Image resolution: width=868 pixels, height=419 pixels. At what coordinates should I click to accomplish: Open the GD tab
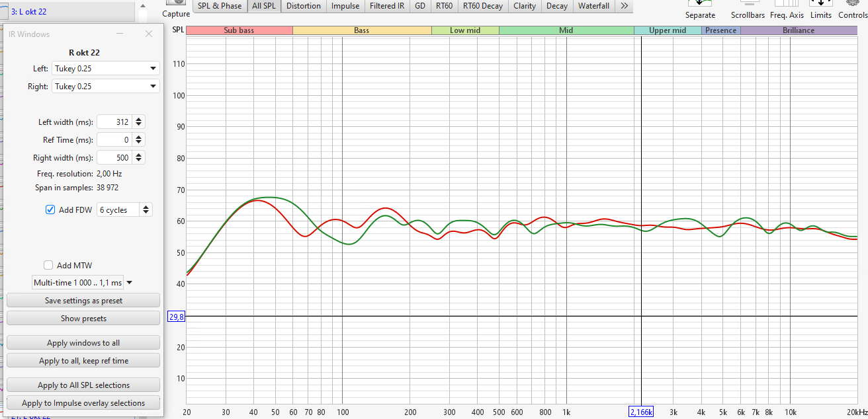point(420,6)
